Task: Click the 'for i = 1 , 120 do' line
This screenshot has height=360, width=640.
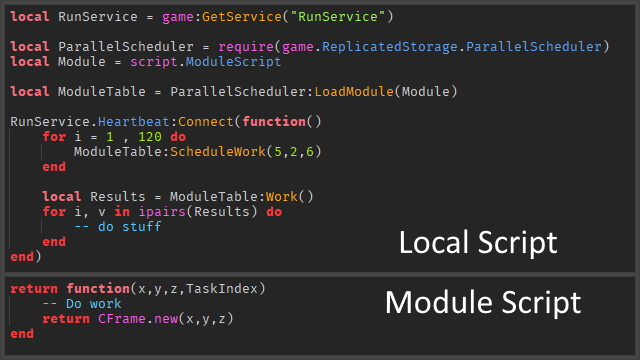Action: click(x=114, y=137)
